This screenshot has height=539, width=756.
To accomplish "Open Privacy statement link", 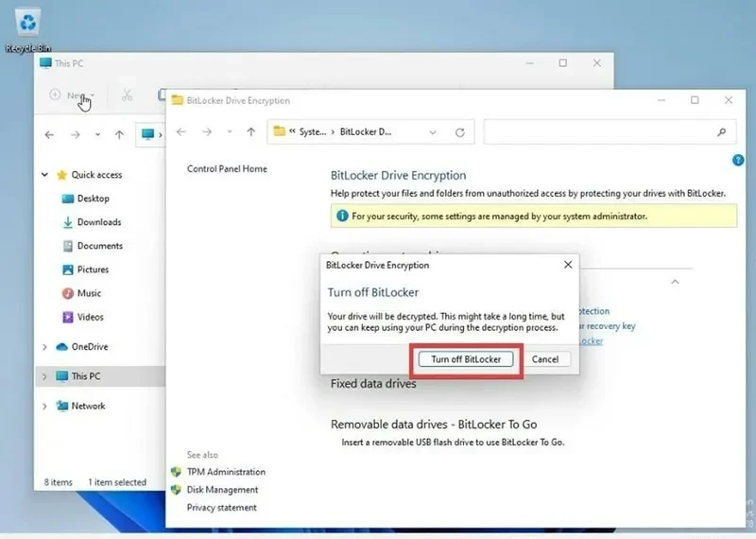I will (222, 507).
